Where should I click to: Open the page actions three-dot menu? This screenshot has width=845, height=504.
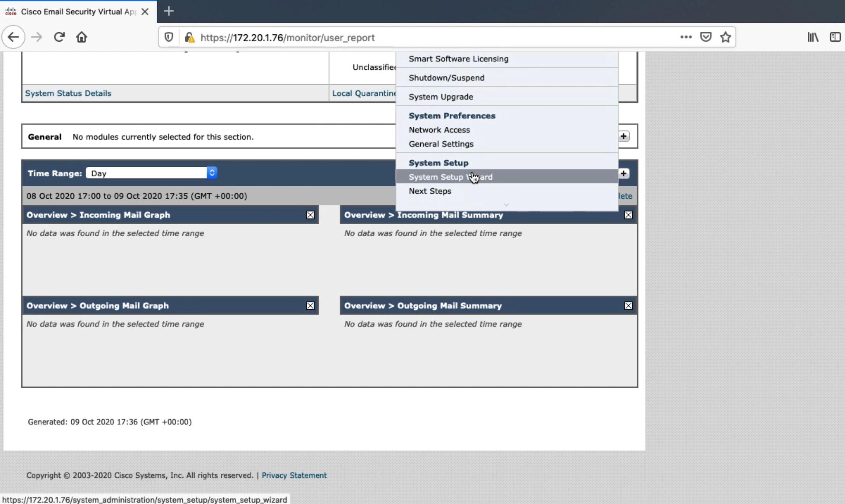click(686, 37)
